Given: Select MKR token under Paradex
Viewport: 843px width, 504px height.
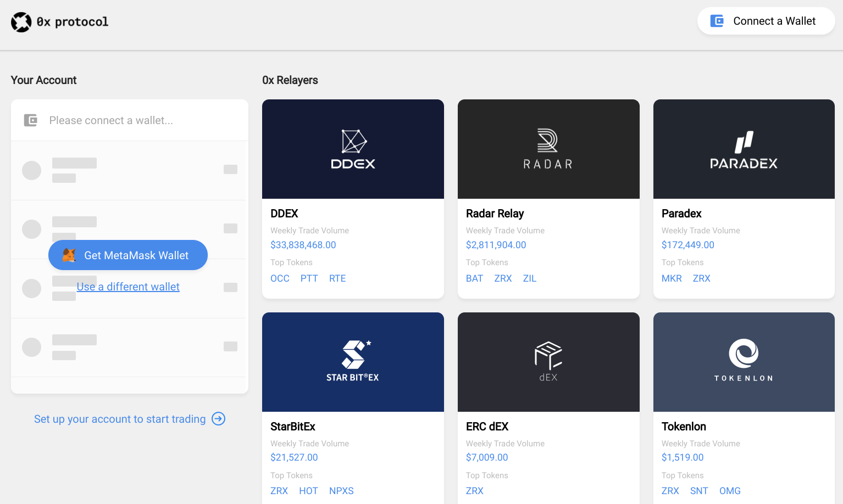Looking at the screenshot, I should click(672, 278).
